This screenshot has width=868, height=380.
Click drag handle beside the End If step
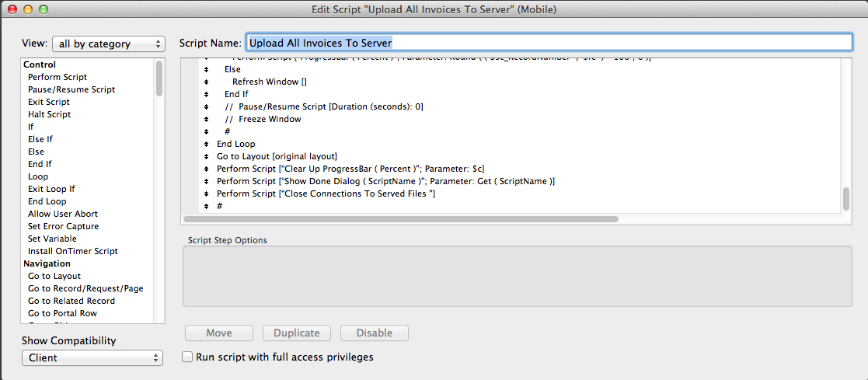tap(206, 94)
